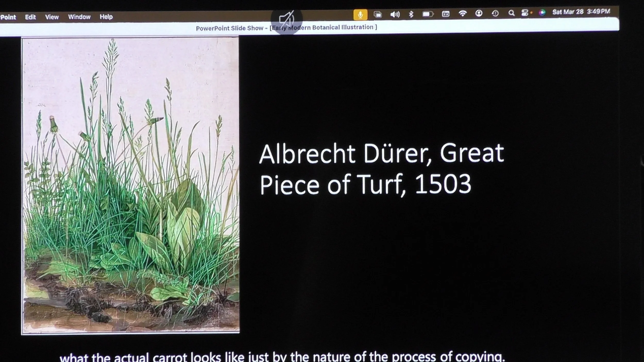The width and height of the screenshot is (644, 362).
Task: Click the date and time display
Action: tap(581, 12)
